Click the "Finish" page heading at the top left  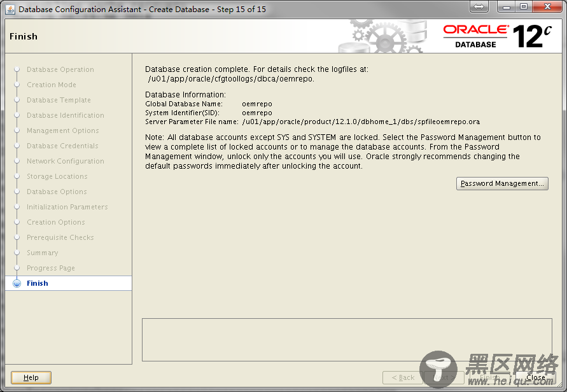(24, 36)
